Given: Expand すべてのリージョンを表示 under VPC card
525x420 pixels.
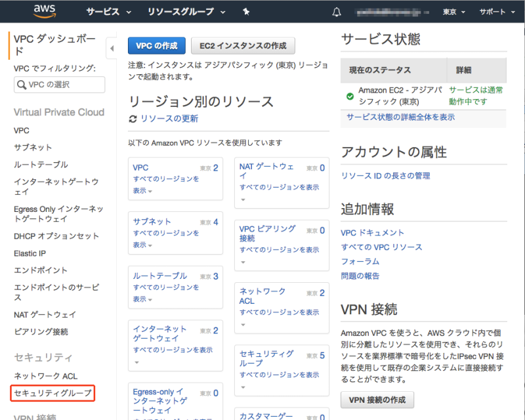Looking at the screenshot, I should pos(166,184).
